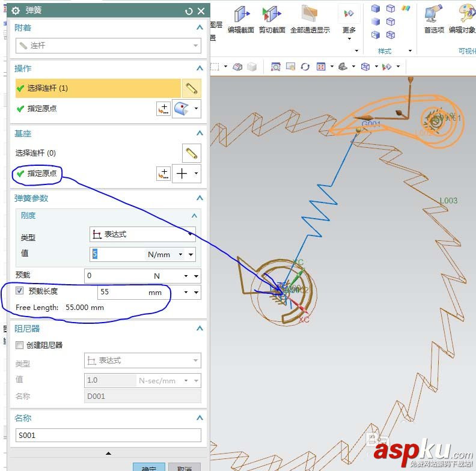Open the 刚度 类型 表达式 dropdown
Screen dimensions: 476x471
pyautogui.click(x=142, y=234)
